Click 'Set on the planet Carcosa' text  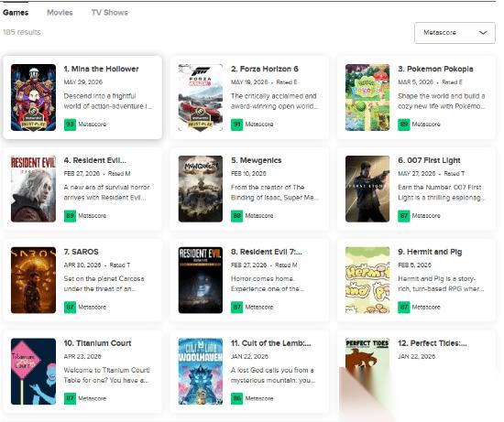104,279
